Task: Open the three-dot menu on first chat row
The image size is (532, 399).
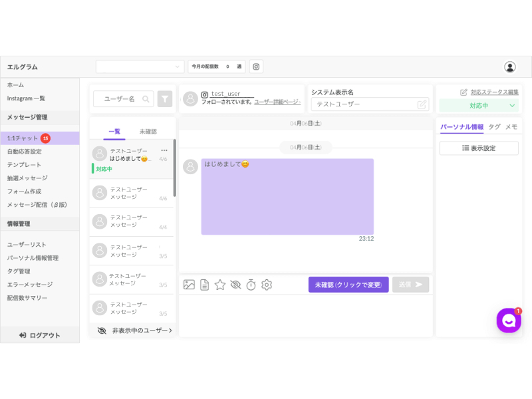Action: 164,150
